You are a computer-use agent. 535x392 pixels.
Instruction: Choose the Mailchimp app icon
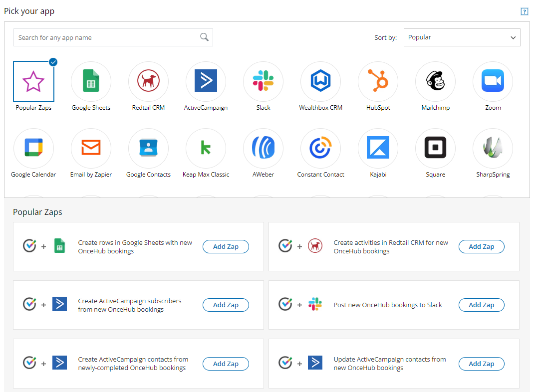[435, 82]
